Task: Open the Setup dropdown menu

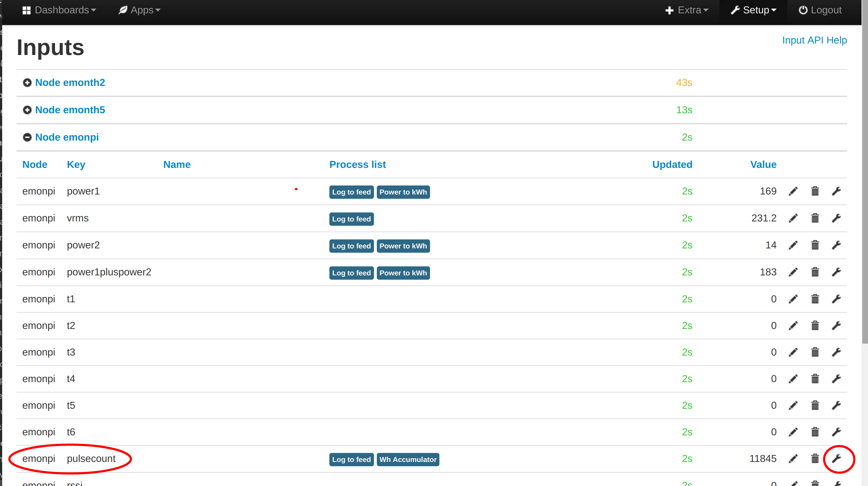Action: click(754, 10)
